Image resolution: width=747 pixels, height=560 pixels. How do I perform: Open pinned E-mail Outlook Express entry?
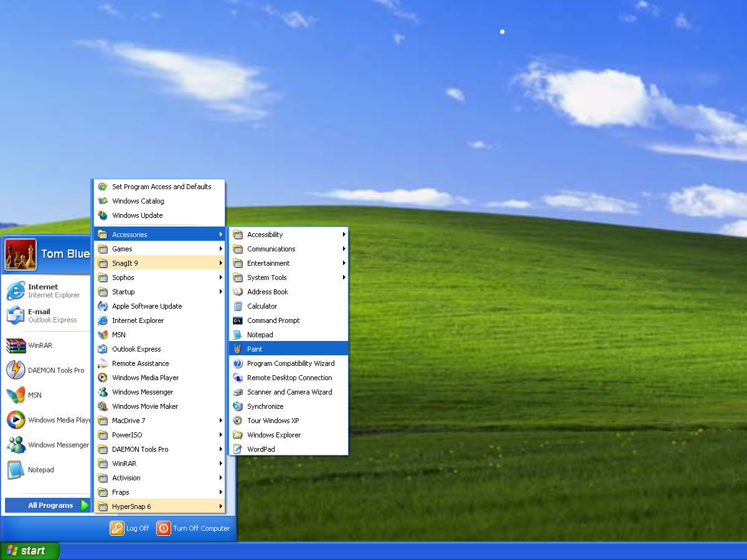(47, 315)
